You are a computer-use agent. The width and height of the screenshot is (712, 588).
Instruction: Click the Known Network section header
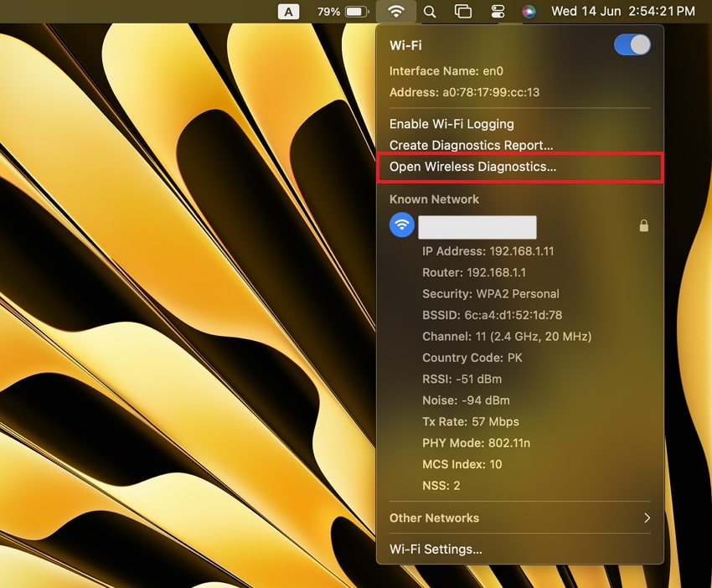click(x=434, y=199)
